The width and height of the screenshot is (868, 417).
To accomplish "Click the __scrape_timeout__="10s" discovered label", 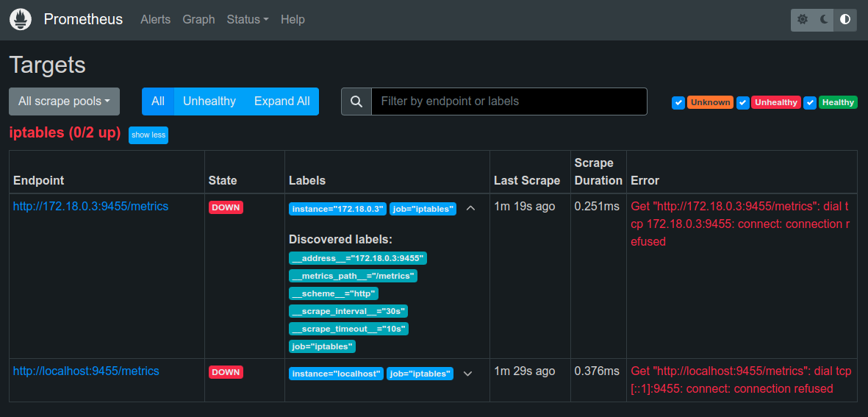I will coord(349,329).
